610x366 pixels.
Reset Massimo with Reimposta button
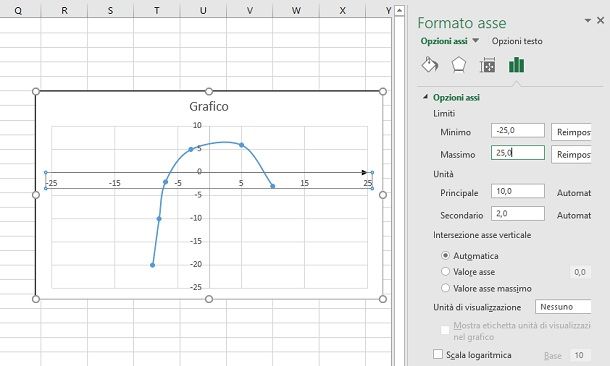pos(571,154)
